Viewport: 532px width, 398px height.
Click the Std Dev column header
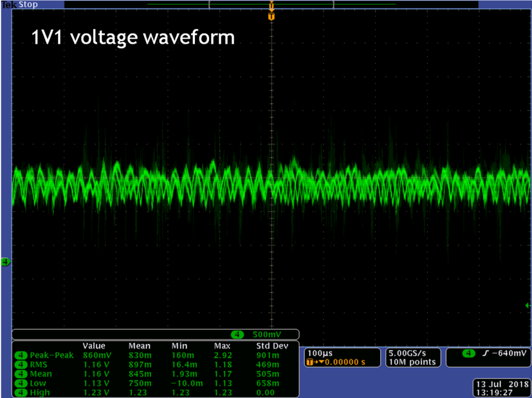[272, 346]
